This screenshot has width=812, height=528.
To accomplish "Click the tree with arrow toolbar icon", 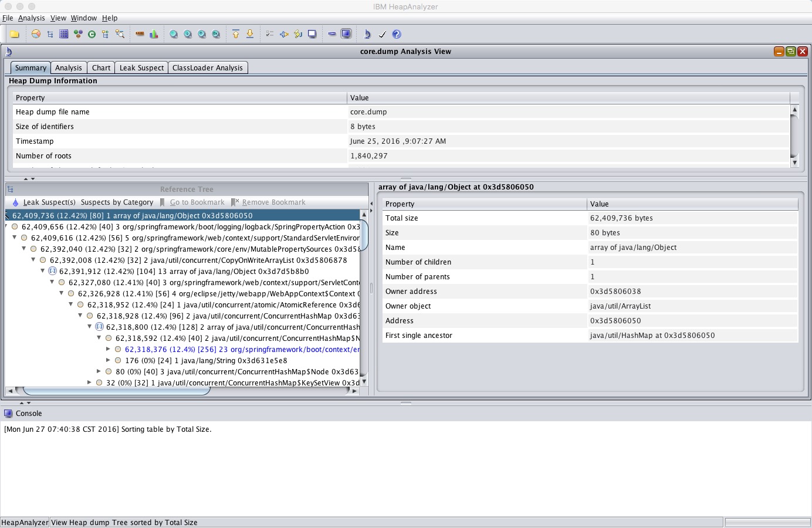I will tap(106, 34).
